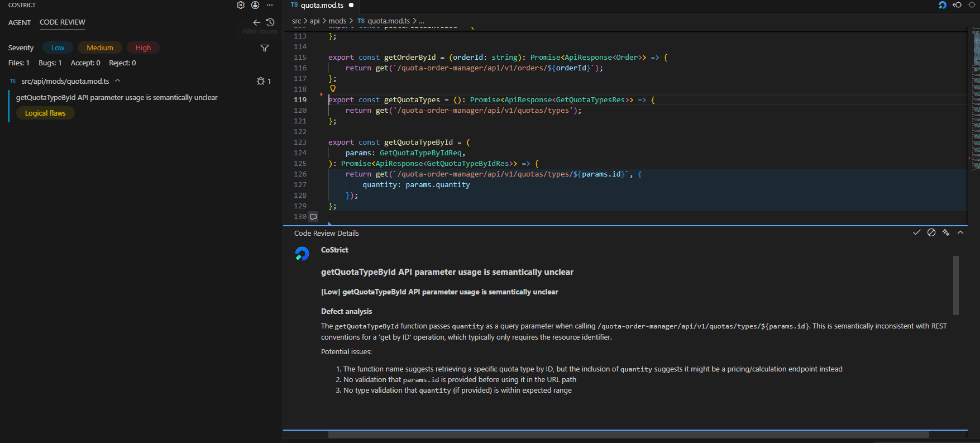The width and height of the screenshot is (980, 443).
Task: Open the CoStrict more actions ellipsis menu
Action: [270, 5]
